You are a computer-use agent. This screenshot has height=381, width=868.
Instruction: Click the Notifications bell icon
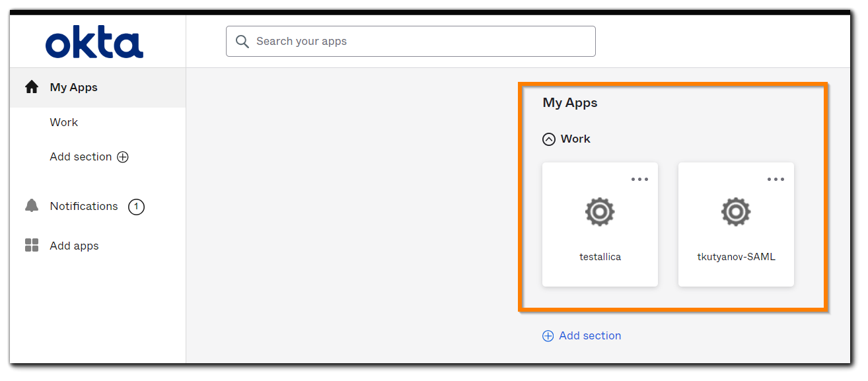pyautogui.click(x=32, y=206)
